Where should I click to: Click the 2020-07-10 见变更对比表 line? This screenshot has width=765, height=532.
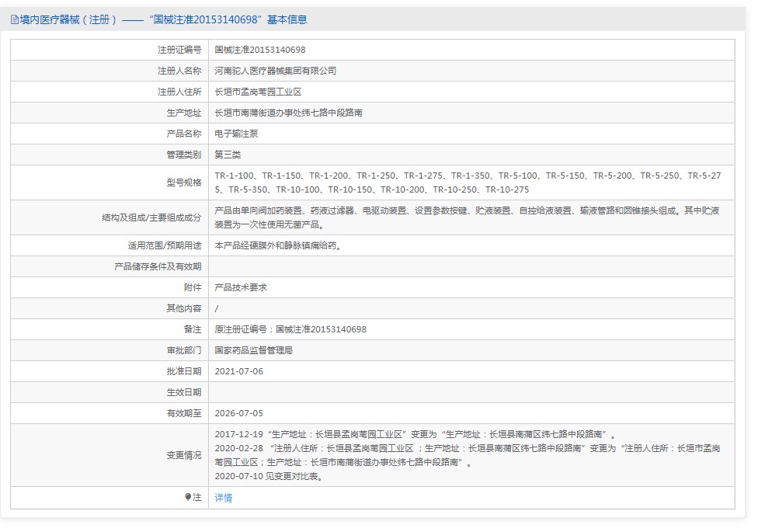click(269, 476)
